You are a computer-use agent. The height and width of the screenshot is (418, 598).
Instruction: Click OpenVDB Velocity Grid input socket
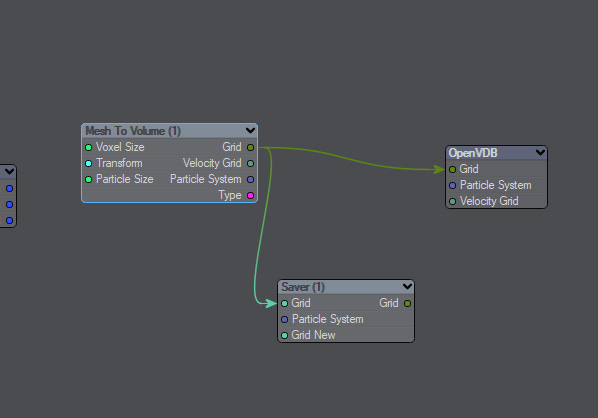[452, 201]
